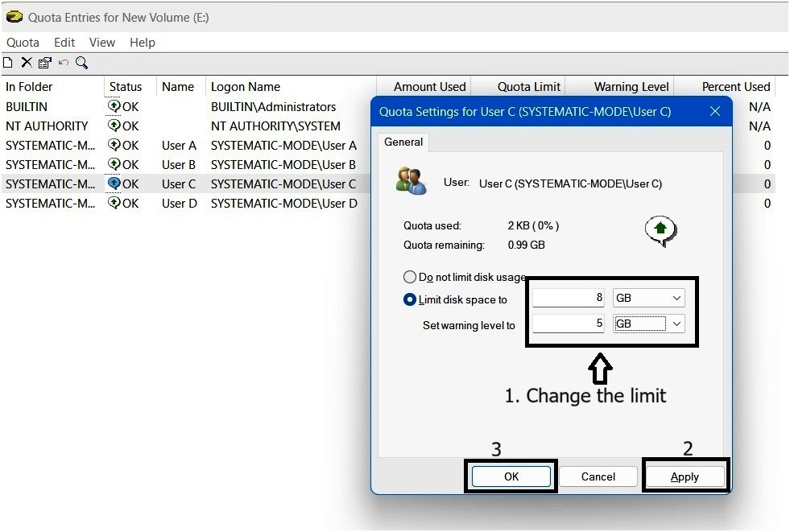Sort by Status column header
This screenshot has width=790, height=532.
[130, 87]
